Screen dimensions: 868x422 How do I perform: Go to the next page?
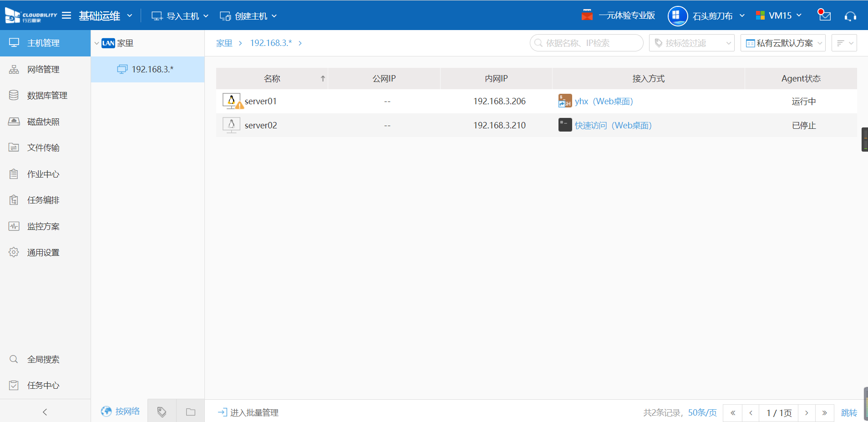click(807, 413)
